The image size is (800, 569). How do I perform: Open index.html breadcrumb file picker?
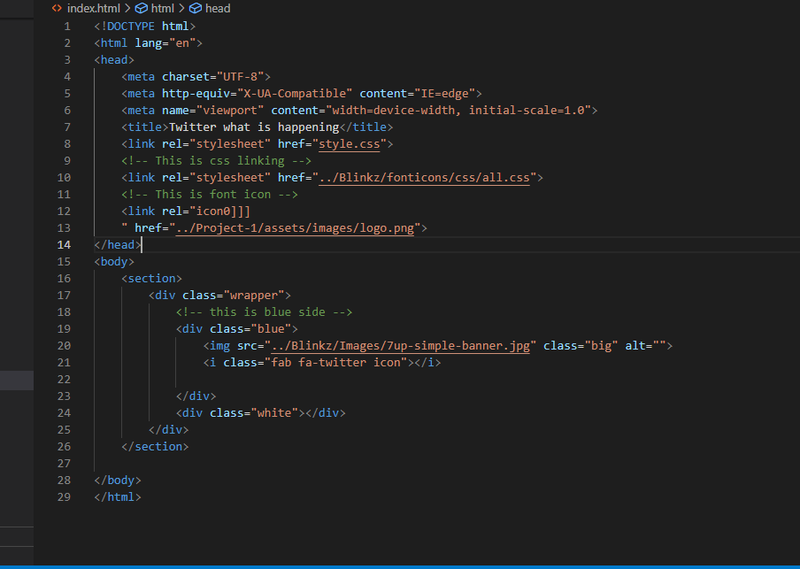(93, 8)
